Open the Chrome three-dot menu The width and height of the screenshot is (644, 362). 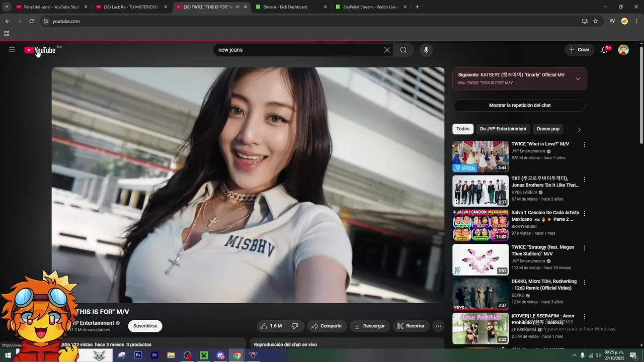(x=637, y=21)
